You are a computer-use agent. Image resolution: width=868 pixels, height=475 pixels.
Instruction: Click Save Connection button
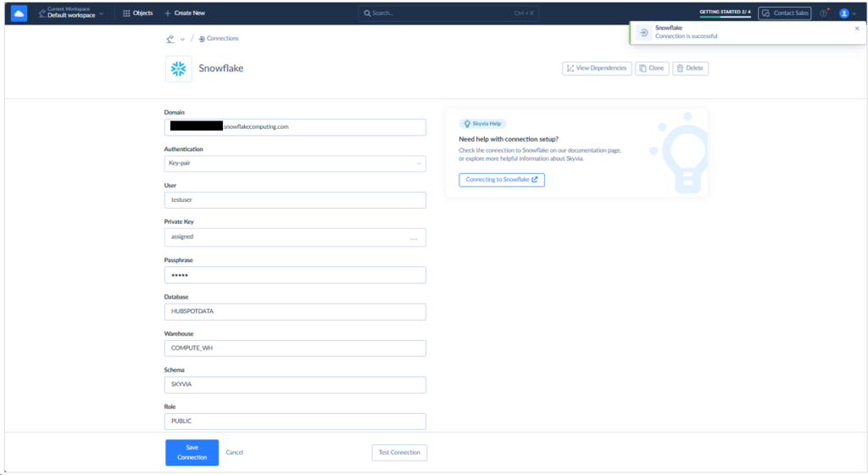click(x=192, y=452)
